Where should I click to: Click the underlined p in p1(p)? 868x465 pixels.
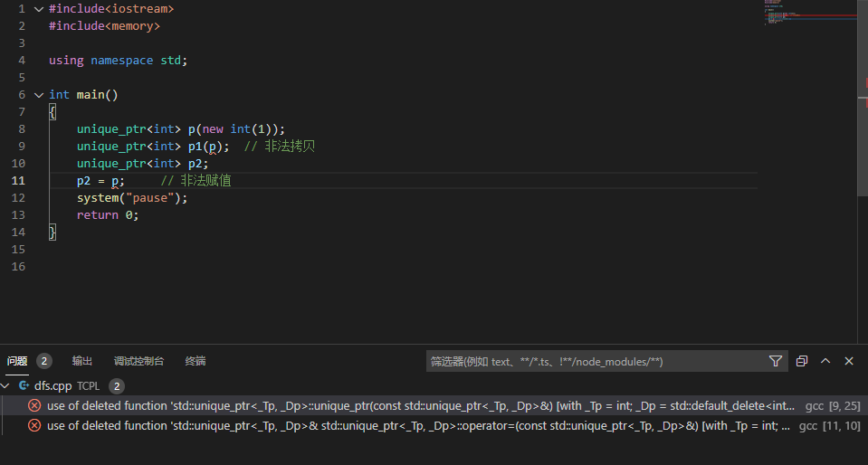[x=213, y=147]
